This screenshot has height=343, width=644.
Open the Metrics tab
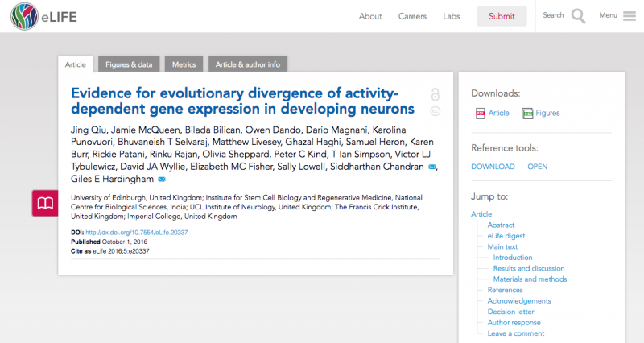tap(184, 64)
